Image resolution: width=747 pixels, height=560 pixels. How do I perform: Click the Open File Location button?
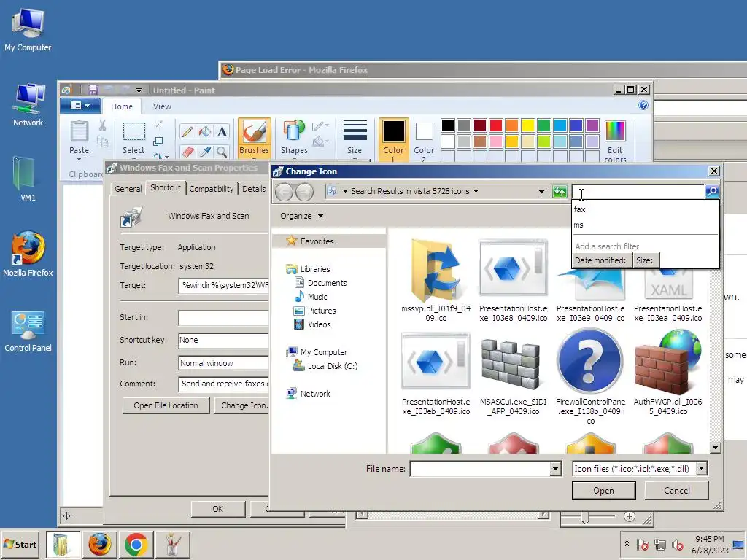[166, 405]
